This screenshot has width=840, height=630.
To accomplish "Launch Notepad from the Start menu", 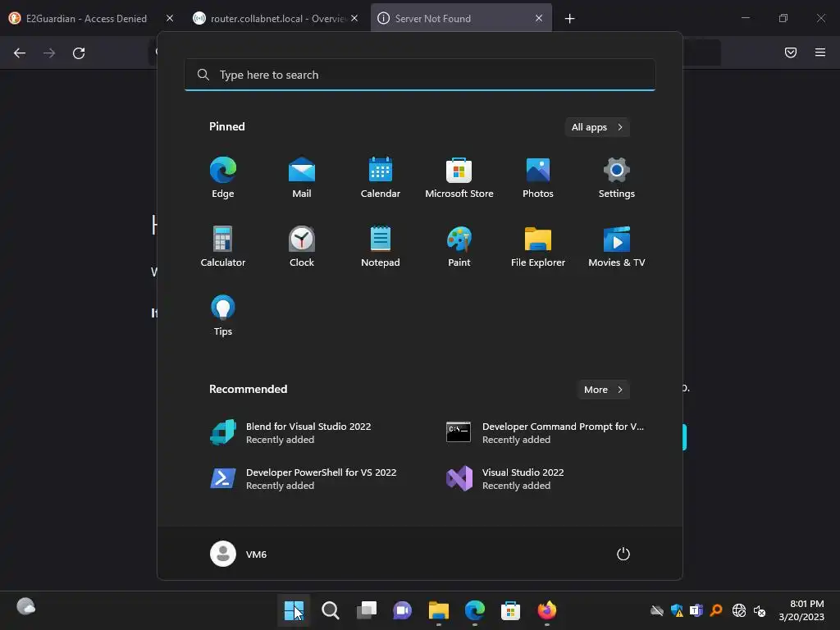I will coord(381,246).
